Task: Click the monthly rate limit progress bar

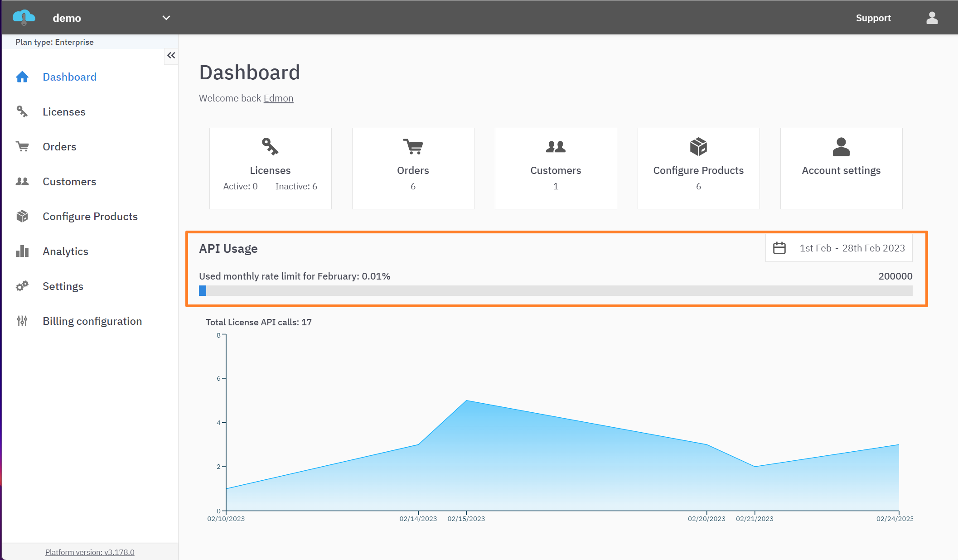Action: [556, 291]
